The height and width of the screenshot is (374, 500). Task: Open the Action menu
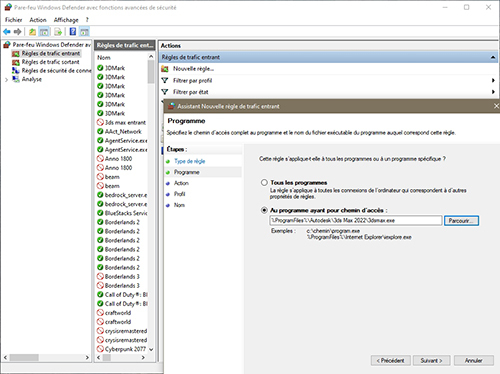tap(38, 20)
